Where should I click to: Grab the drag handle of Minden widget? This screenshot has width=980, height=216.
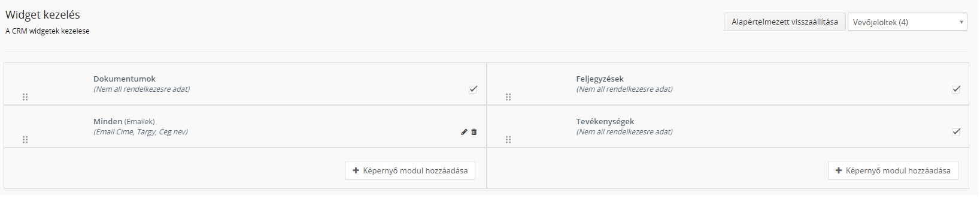pyautogui.click(x=25, y=139)
